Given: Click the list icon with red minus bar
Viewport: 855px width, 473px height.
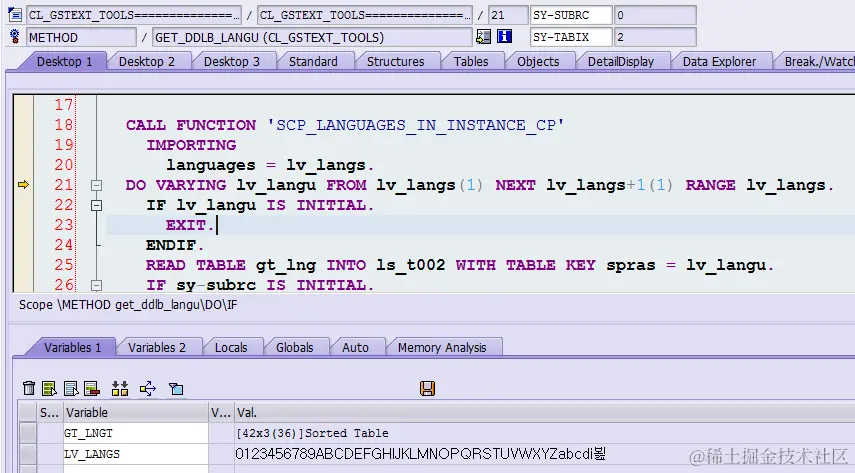Looking at the screenshot, I should click(92, 388).
